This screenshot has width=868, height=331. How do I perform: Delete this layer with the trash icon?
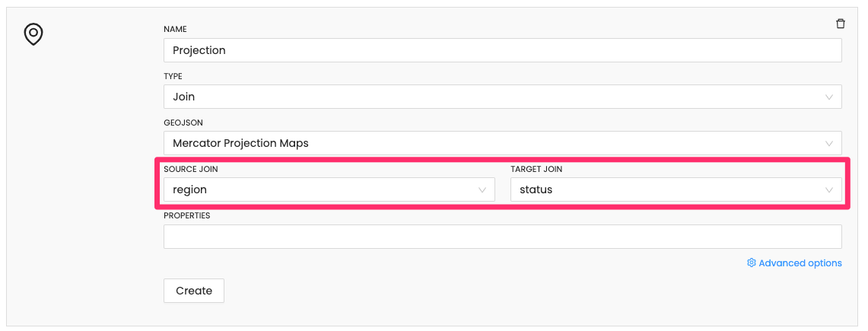tap(841, 24)
